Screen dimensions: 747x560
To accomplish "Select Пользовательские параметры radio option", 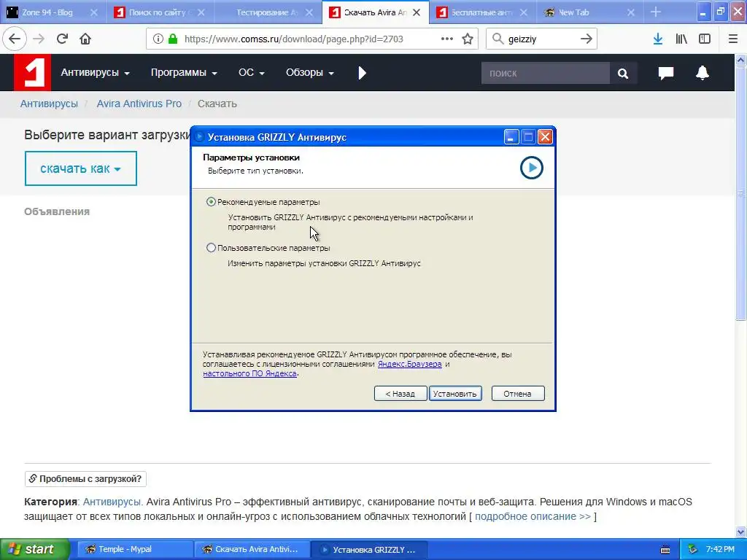I will point(211,248).
